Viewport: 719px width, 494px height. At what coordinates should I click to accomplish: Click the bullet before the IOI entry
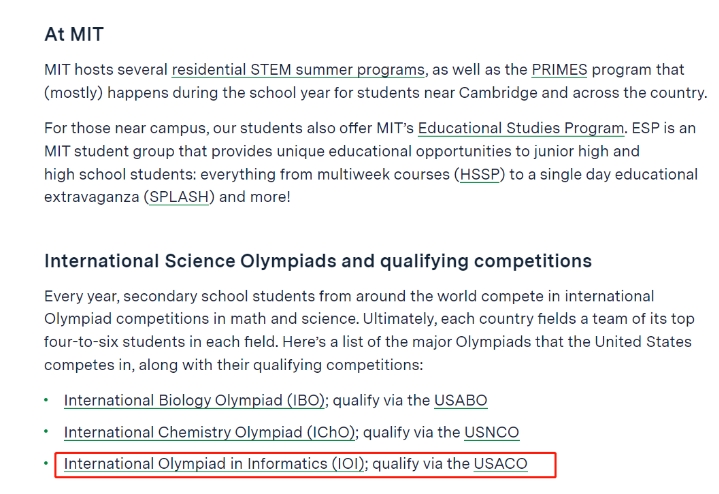pos(46,463)
